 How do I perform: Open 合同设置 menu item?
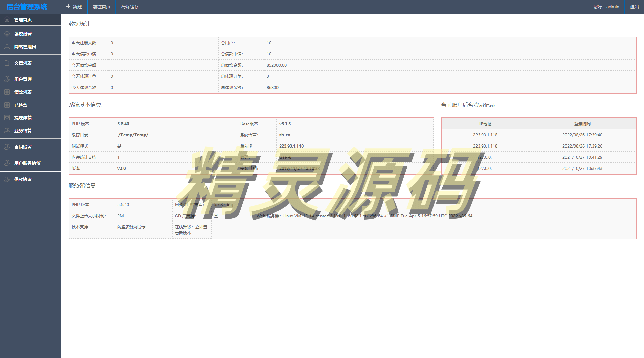point(23,147)
